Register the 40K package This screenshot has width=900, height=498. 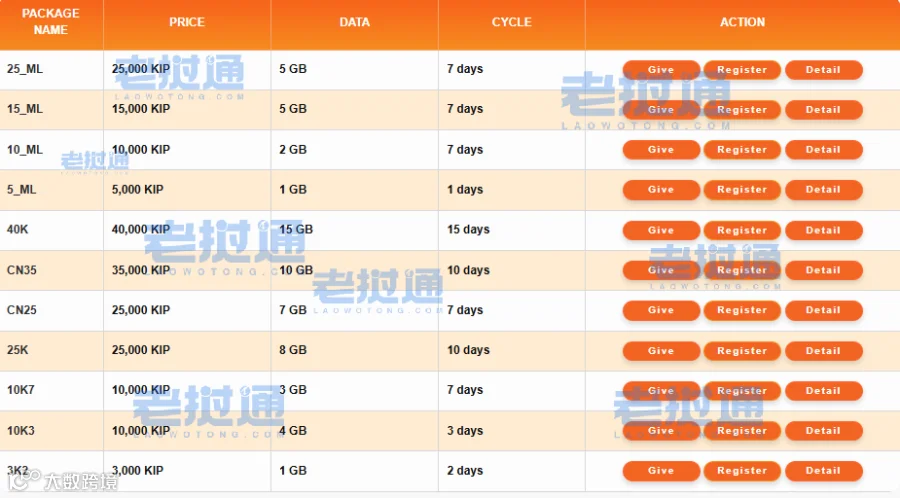742,231
